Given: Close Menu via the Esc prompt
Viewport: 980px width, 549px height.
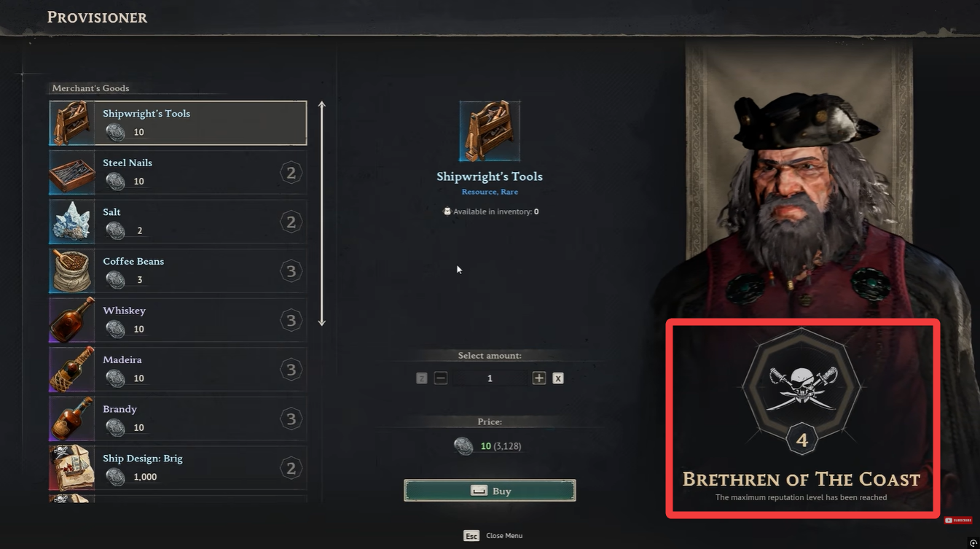Looking at the screenshot, I should pyautogui.click(x=493, y=536).
